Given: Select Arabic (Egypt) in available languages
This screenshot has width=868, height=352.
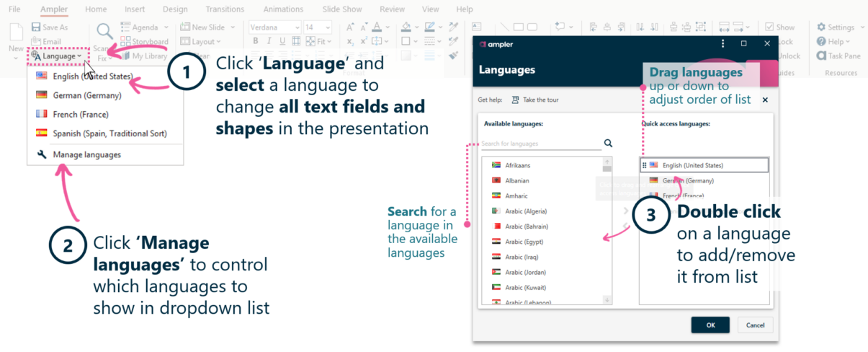Looking at the screenshot, I should coord(542,242).
